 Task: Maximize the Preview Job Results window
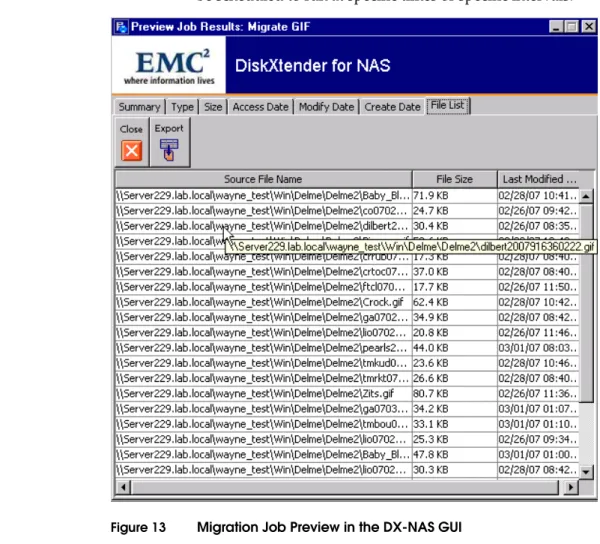tap(572, 27)
